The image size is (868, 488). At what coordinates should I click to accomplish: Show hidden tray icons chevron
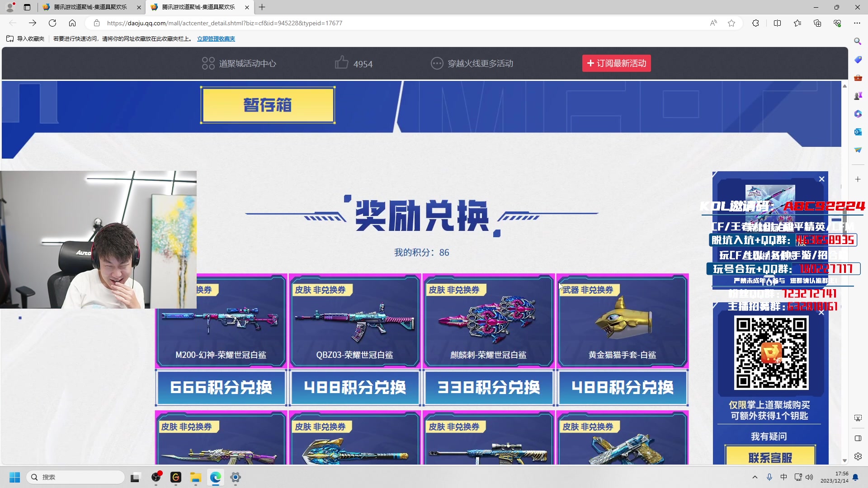(x=755, y=477)
